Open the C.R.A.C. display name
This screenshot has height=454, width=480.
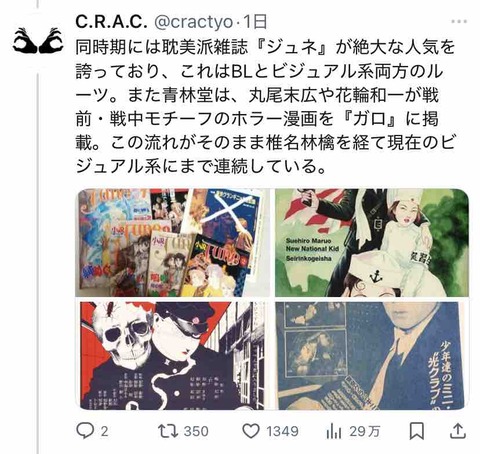tap(111, 22)
